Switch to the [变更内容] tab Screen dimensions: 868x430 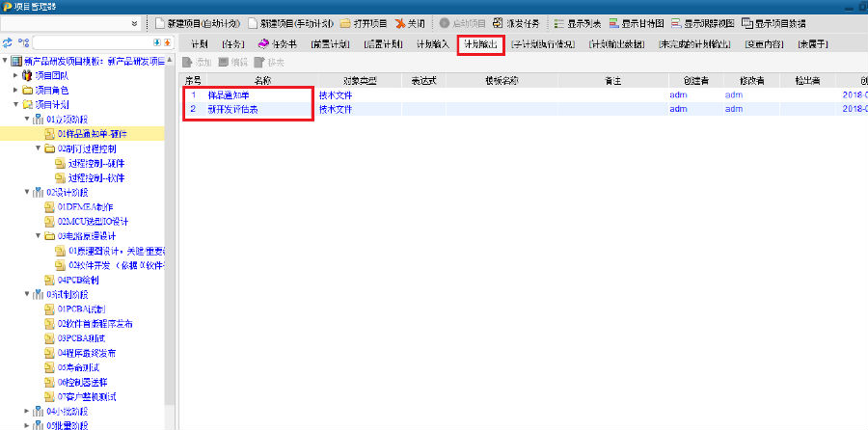pyautogui.click(x=764, y=44)
